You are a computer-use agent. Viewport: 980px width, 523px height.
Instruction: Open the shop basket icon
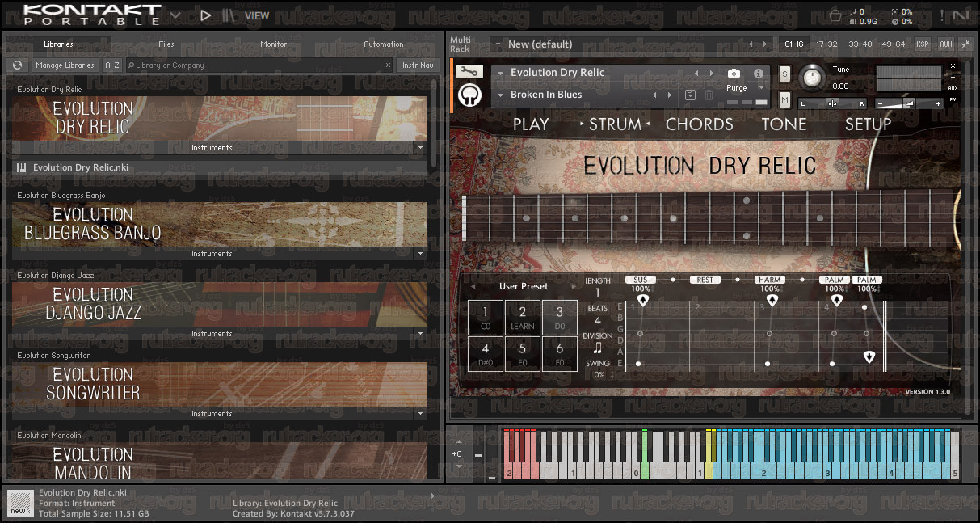point(835,15)
